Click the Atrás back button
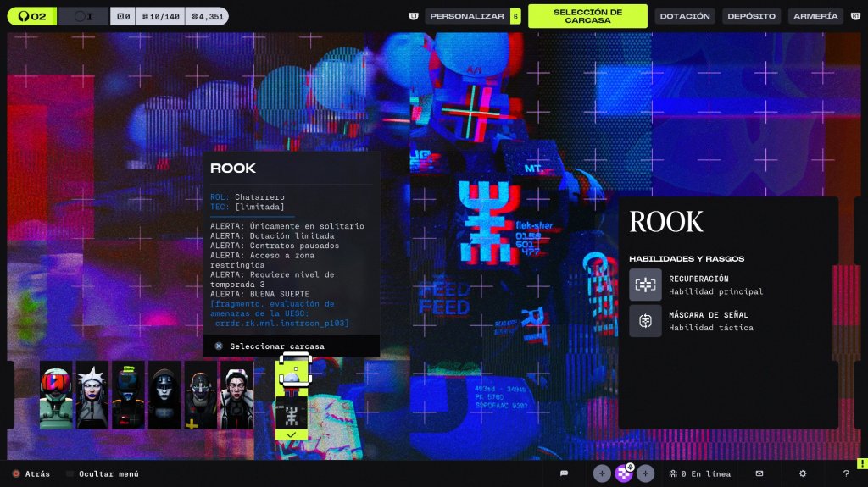868x487 pixels. (31, 473)
